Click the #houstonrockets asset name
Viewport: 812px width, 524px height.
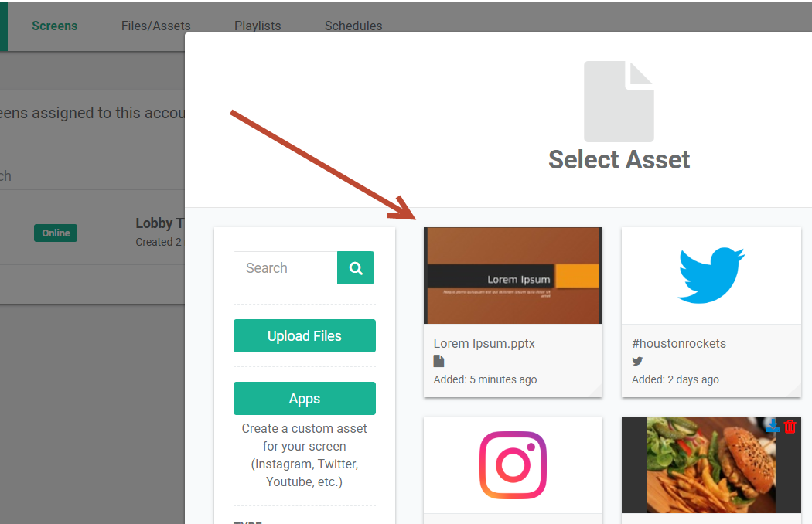(x=679, y=343)
